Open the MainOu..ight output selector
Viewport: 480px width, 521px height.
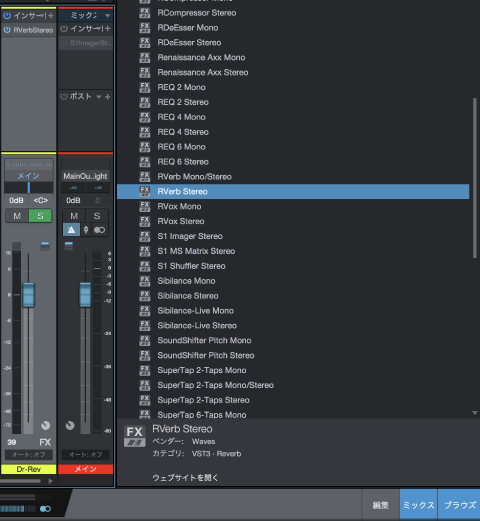click(x=85, y=176)
